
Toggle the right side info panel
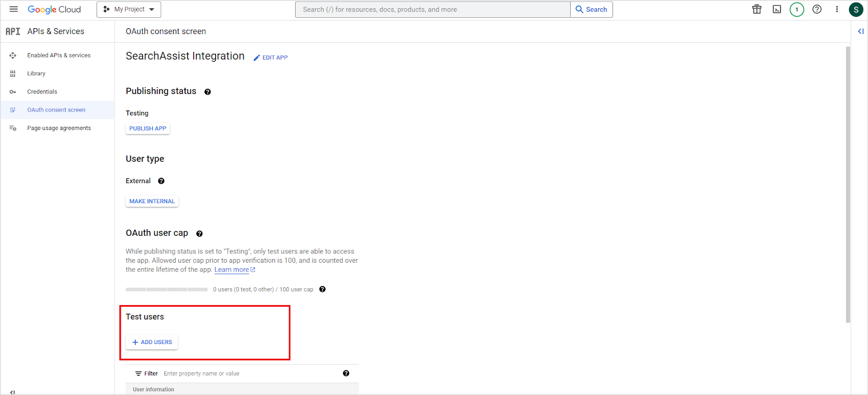click(860, 31)
